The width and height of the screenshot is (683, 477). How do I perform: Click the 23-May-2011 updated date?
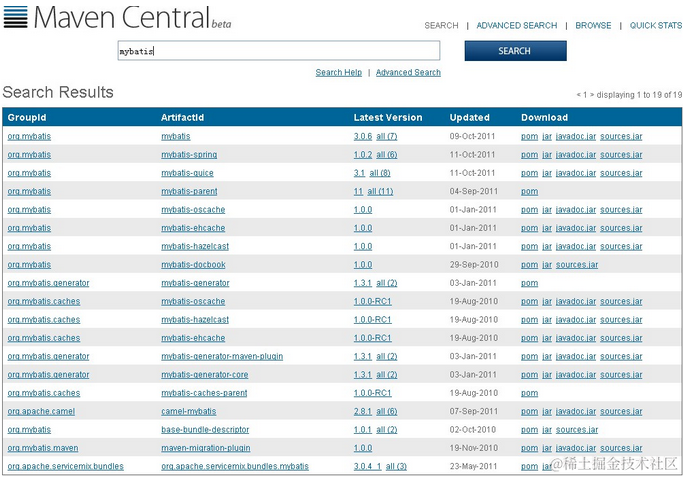pos(473,466)
